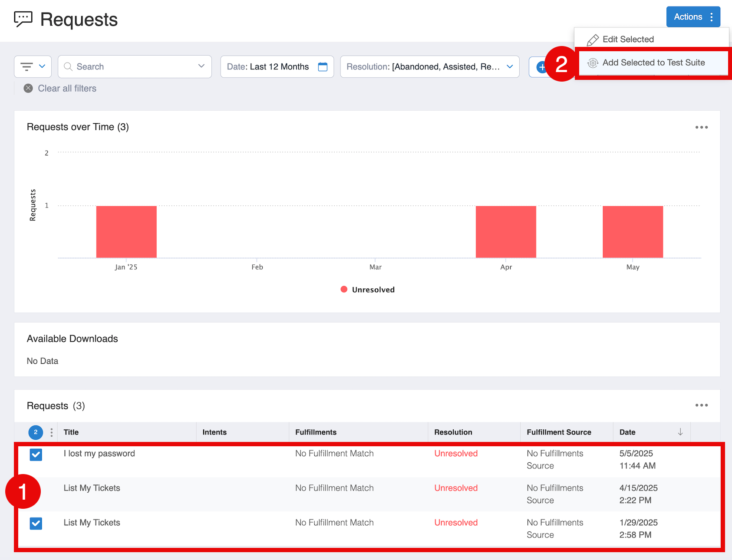Click the calendar icon in Date filter
This screenshot has height=560, width=732.
323,66
